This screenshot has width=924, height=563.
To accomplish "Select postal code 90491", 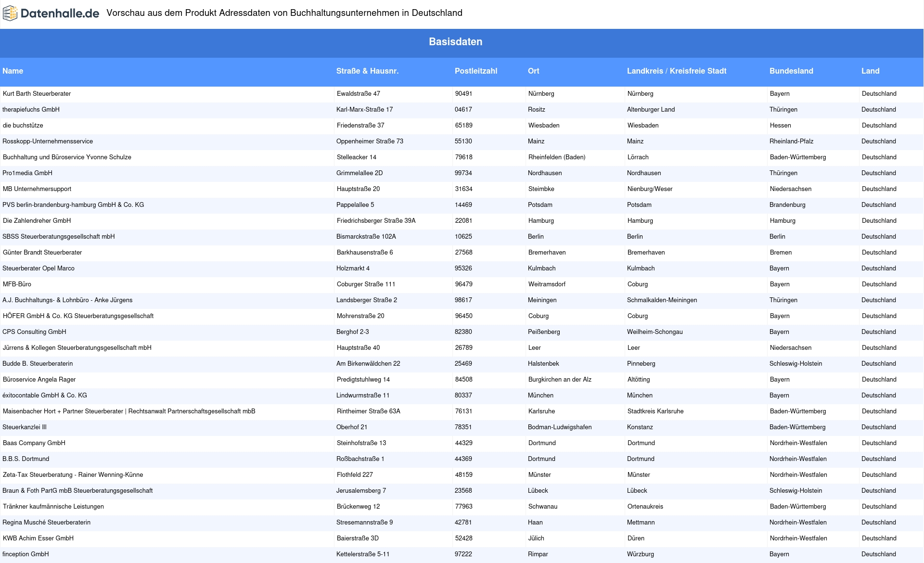I will coord(464,93).
